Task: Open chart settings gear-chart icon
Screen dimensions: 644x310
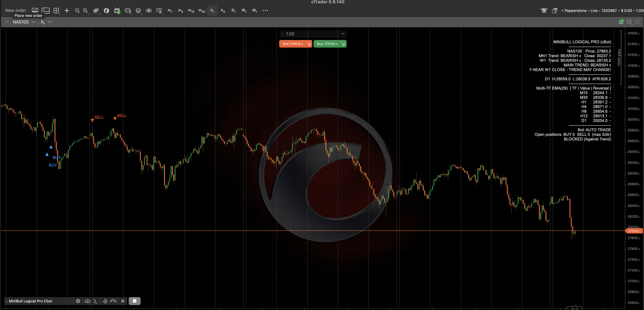Action: tap(159, 10)
